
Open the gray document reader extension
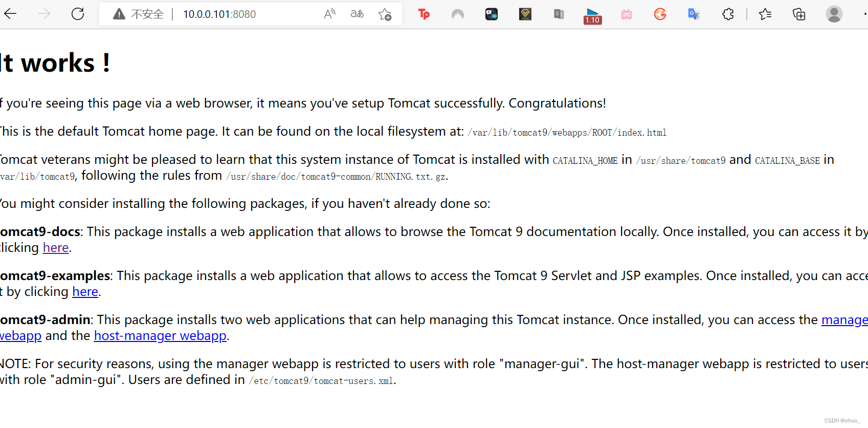559,14
